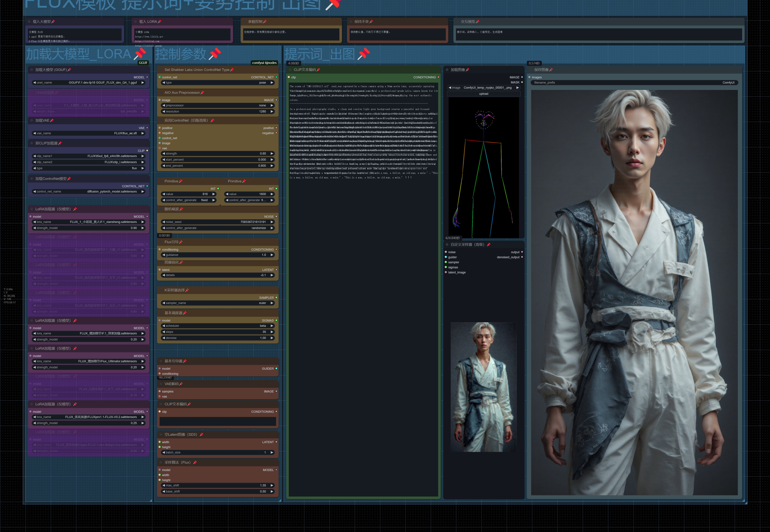Click the left arrow on the start_percent widget
The width and height of the screenshot is (770, 532).
point(164,160)
